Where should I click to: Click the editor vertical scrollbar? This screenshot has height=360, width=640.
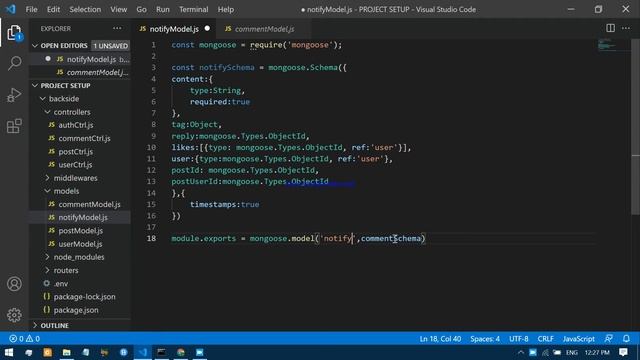coord(636,127)
